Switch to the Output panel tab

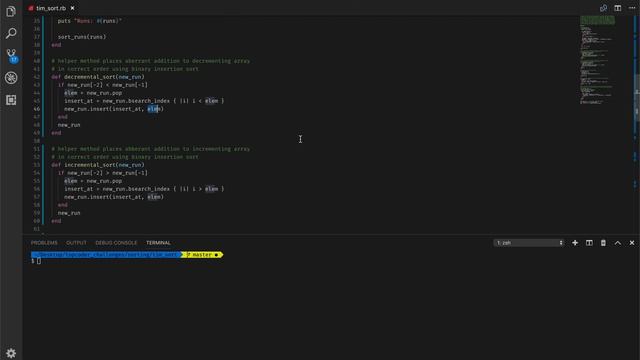coord(76,243)
